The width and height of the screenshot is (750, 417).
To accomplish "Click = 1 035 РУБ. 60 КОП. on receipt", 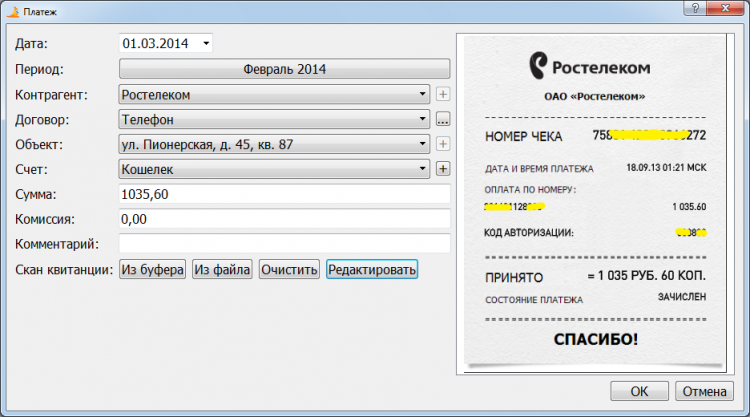I will 647,275.
